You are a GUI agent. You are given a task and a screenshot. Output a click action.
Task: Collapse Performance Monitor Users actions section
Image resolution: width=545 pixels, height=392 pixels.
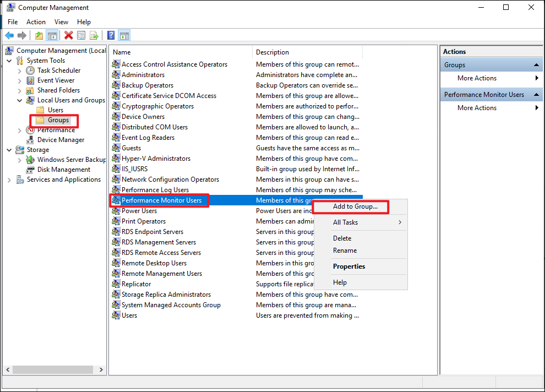[x=536, y=95]
